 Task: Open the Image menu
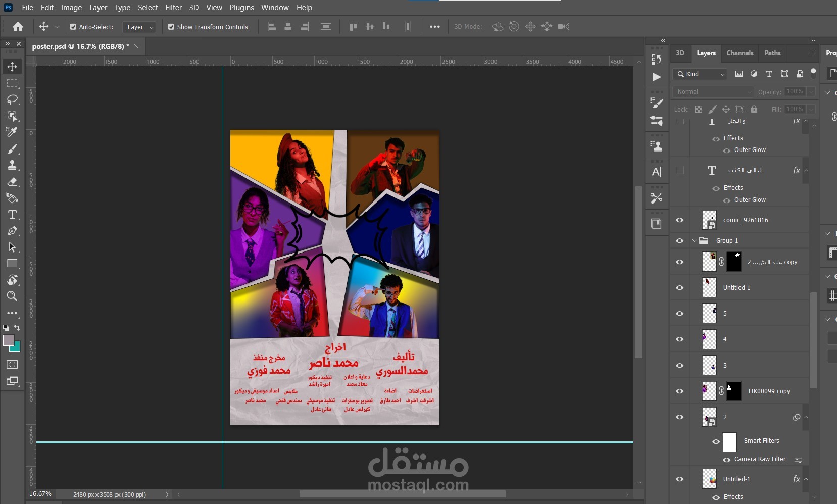tap(71, 8)
